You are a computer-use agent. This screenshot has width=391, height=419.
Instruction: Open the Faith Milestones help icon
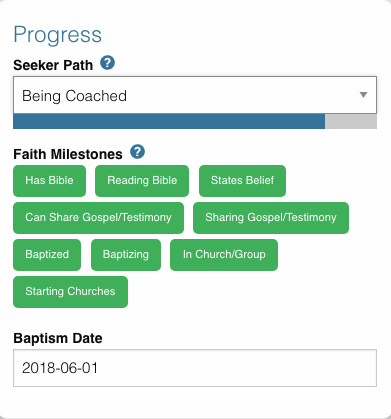(137, 152)
